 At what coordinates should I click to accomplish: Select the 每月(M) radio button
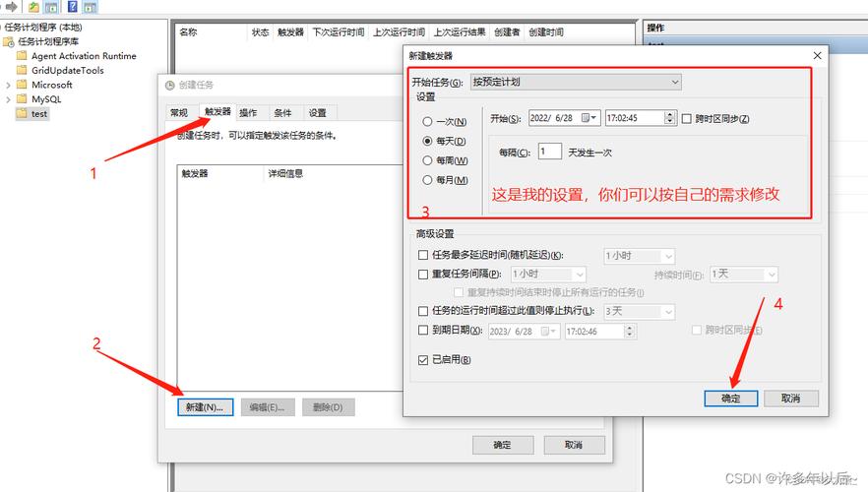pos(427,180)
